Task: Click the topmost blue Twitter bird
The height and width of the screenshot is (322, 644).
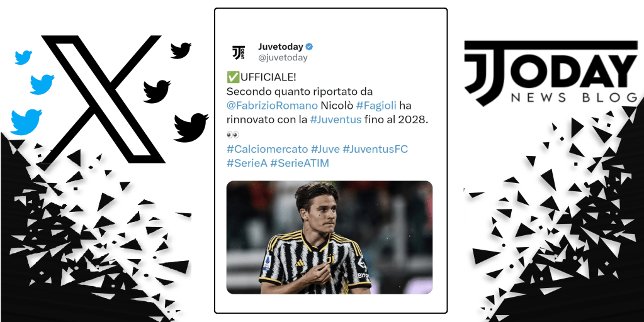Action: [x=23, y=57]
